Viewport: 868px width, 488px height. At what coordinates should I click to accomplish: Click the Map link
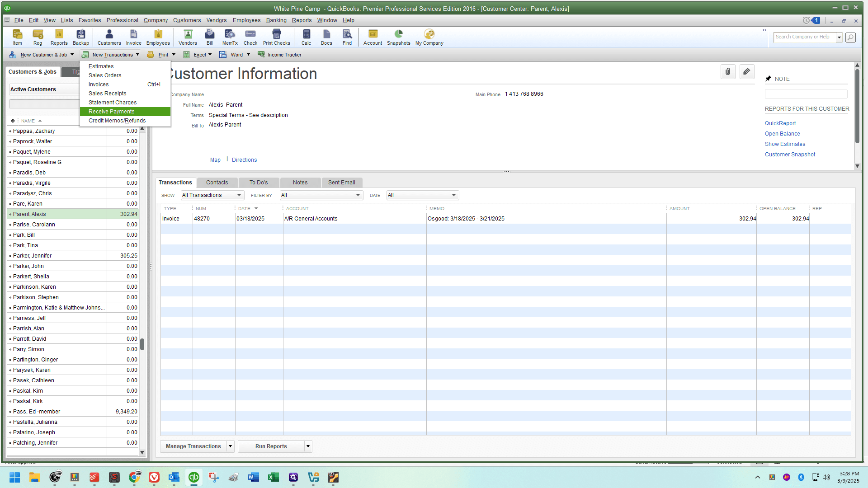pyautogui.click(x=215, y=160)
